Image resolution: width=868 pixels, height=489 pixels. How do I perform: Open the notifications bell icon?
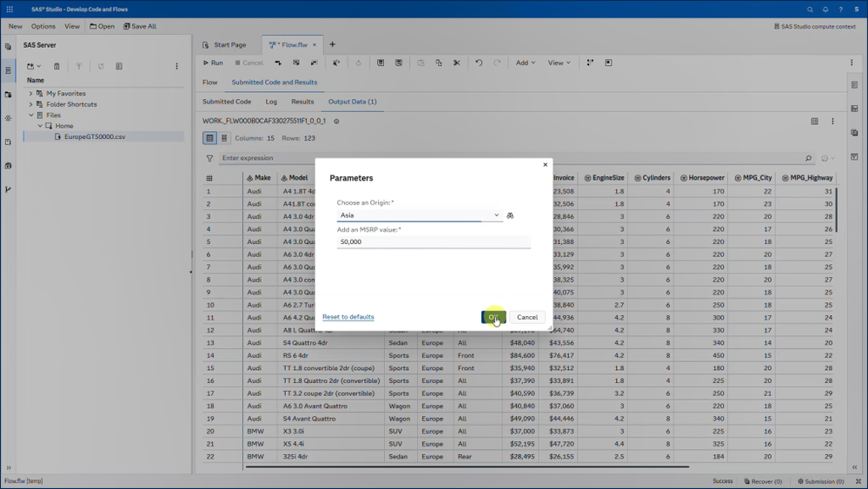tap(825, 10)
